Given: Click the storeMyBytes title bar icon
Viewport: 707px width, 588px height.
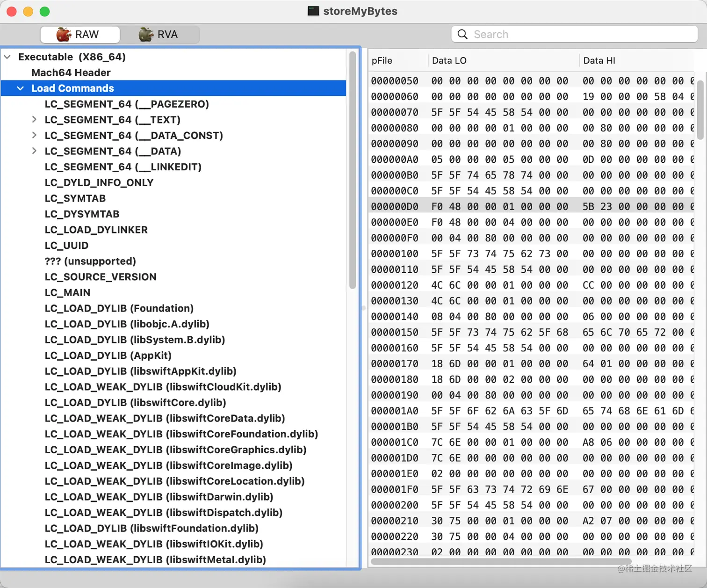Looking at the screenshot, I should click(x=313, y=11).
